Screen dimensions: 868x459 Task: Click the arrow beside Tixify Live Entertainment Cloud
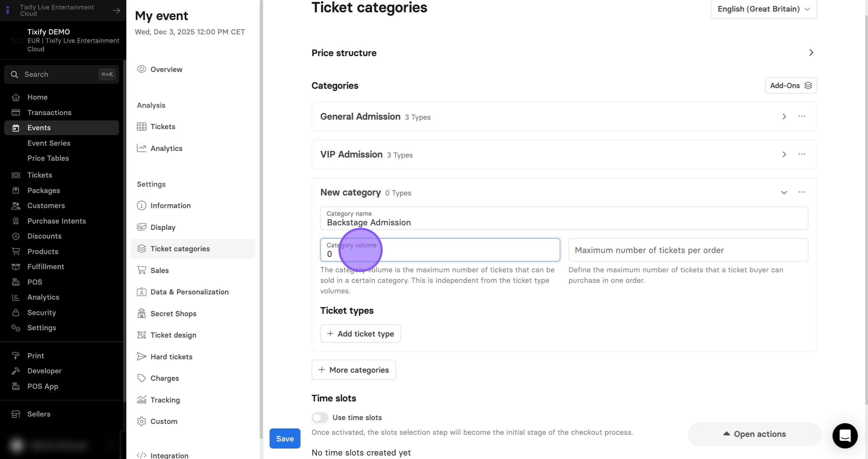116,11
